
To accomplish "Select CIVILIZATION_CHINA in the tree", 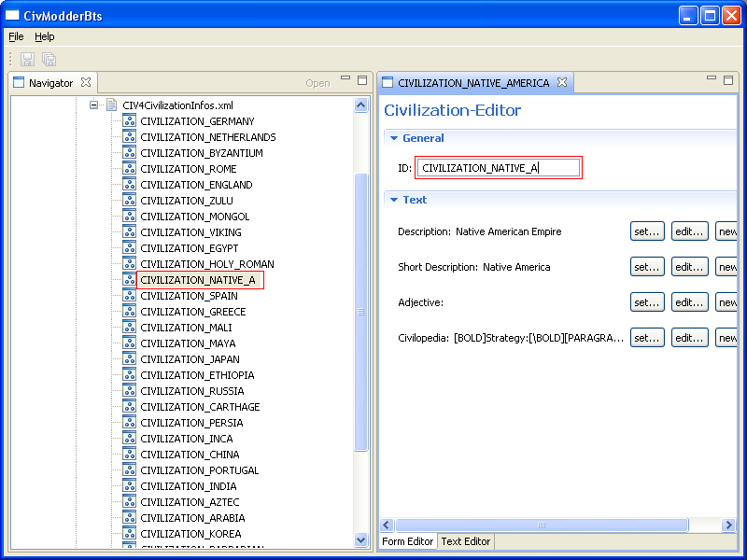I will 190,455.
